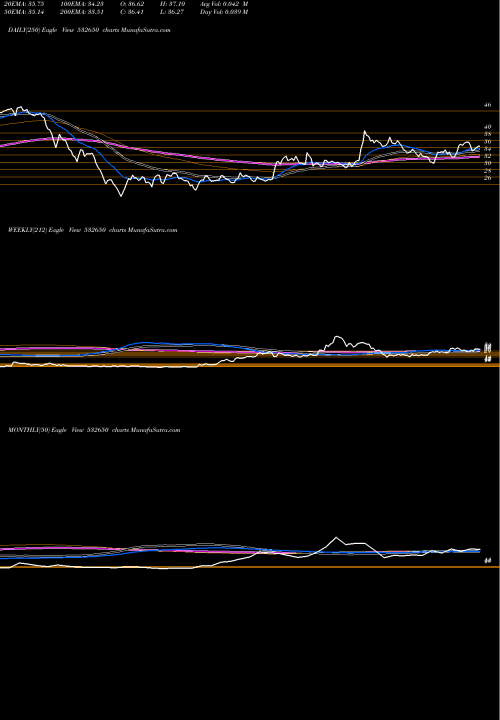This screenshot has height=720, width=500.
Task: Click the MONTHLY(50) Eagle View chart title
Action: coord(94,430)
